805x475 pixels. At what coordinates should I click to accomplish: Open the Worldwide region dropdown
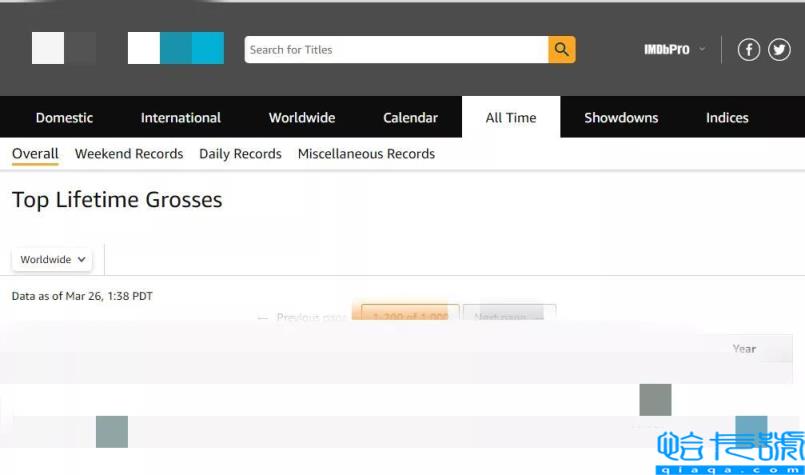[x=52, y=259]
